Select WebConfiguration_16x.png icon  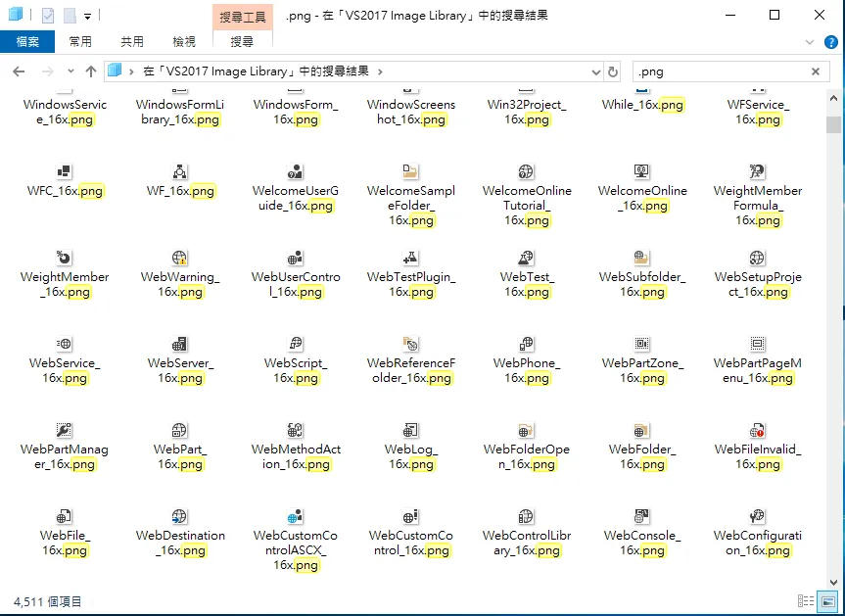(x=757, y=517)
